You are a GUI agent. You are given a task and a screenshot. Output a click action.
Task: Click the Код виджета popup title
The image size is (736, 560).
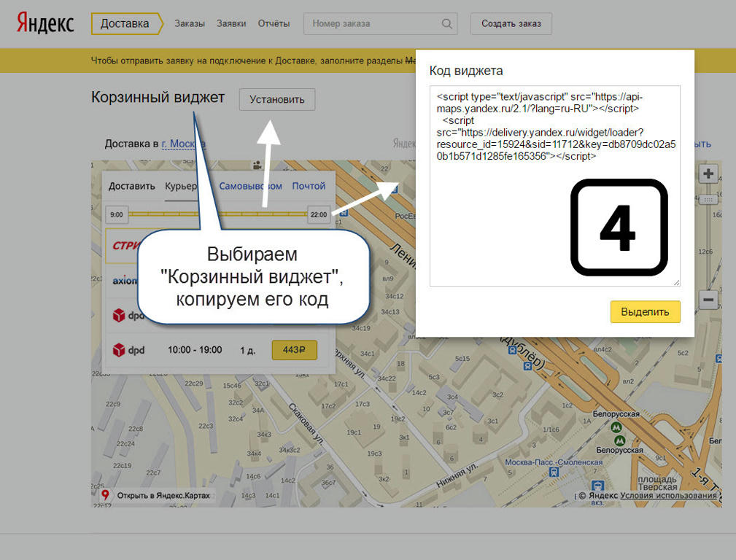465,71
